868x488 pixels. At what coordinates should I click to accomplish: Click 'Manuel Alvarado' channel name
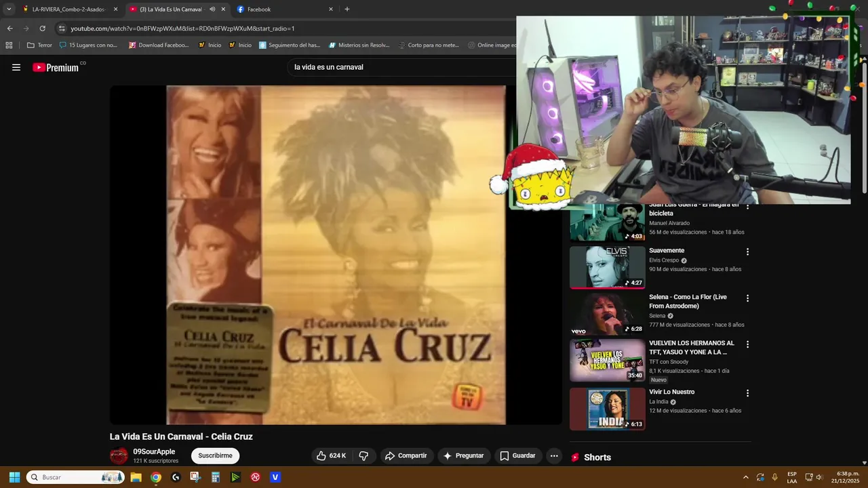click(x=669, y=223)
